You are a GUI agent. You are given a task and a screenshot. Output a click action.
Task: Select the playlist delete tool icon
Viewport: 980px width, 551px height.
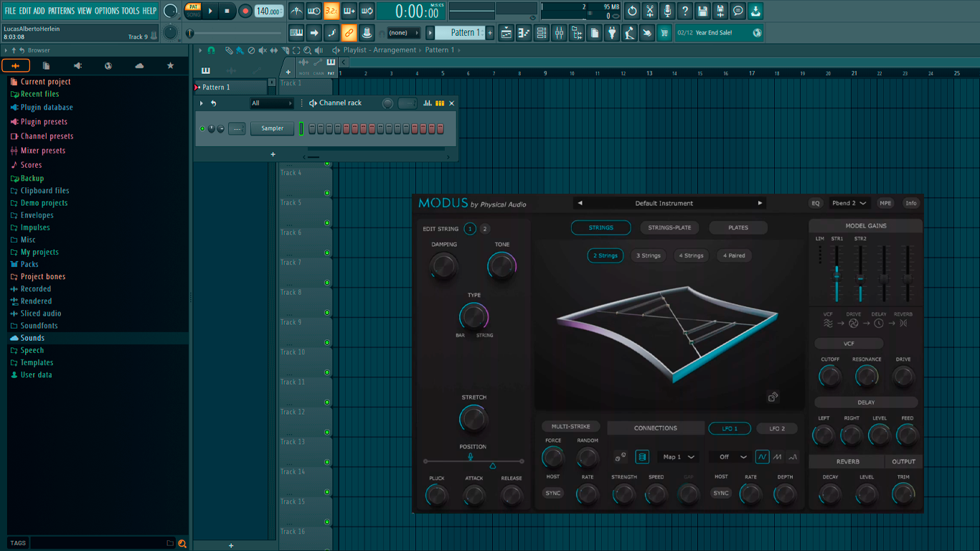point(250,50)
